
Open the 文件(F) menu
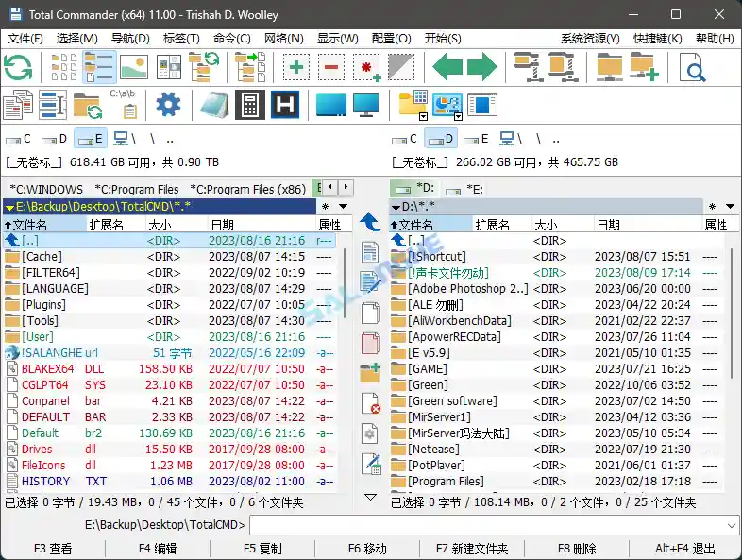(x=25, y=39)
